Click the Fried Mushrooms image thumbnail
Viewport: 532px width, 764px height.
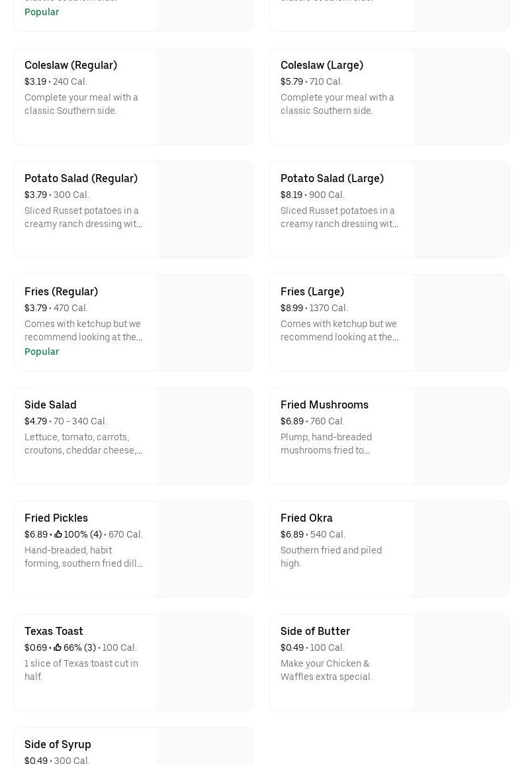(461, 436)
